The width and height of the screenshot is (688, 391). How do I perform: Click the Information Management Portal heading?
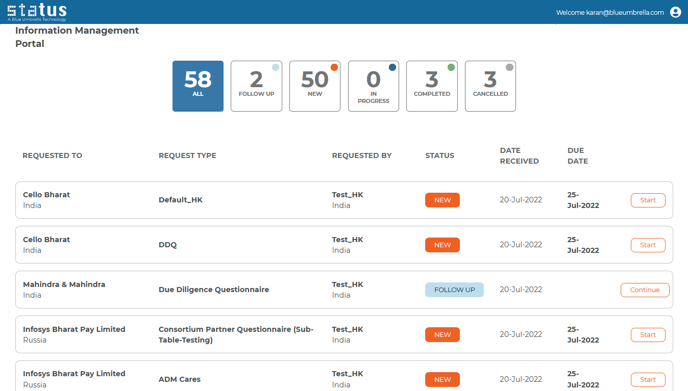point(77,37)
